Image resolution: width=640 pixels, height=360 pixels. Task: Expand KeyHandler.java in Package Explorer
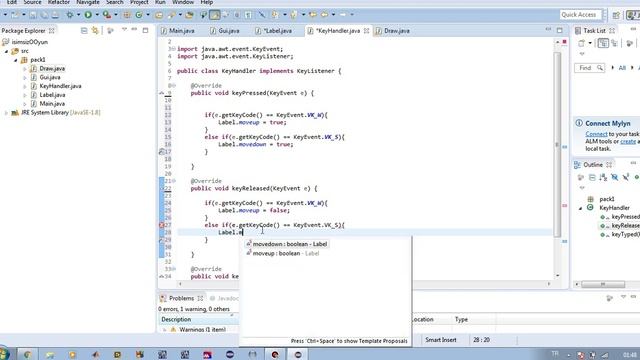(x=25, y=86)
